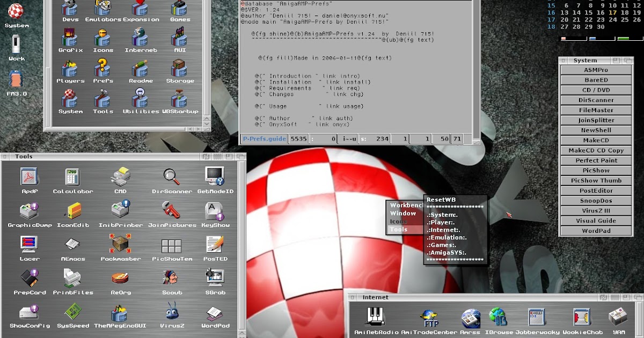Click the FileMaster button in System panel

pos(596,110)
